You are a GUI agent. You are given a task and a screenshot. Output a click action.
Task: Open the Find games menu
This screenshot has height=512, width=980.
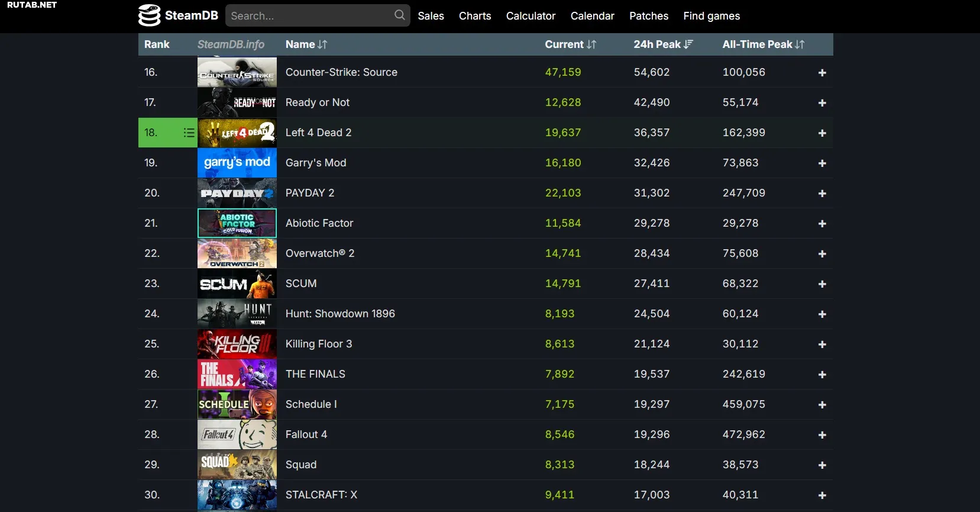pos(711,16)
